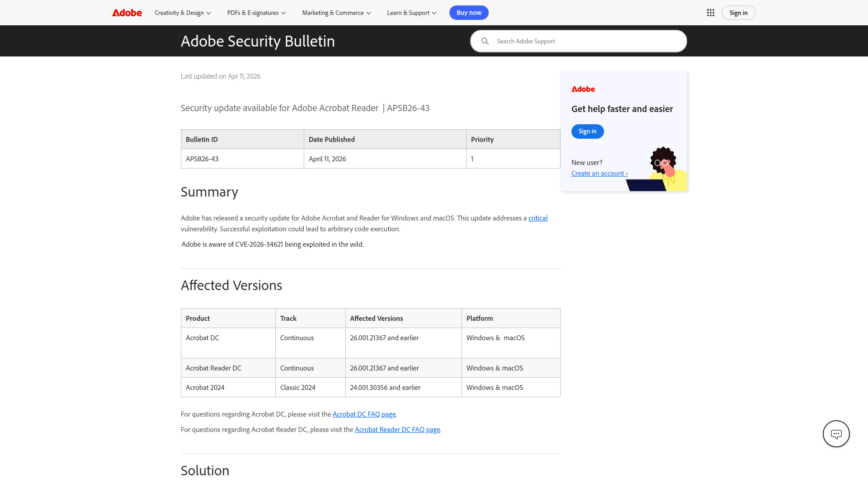868x488 pixels.
Task: Open the Acrobat Reader DC FAQ page link
Action: [397, 429]
